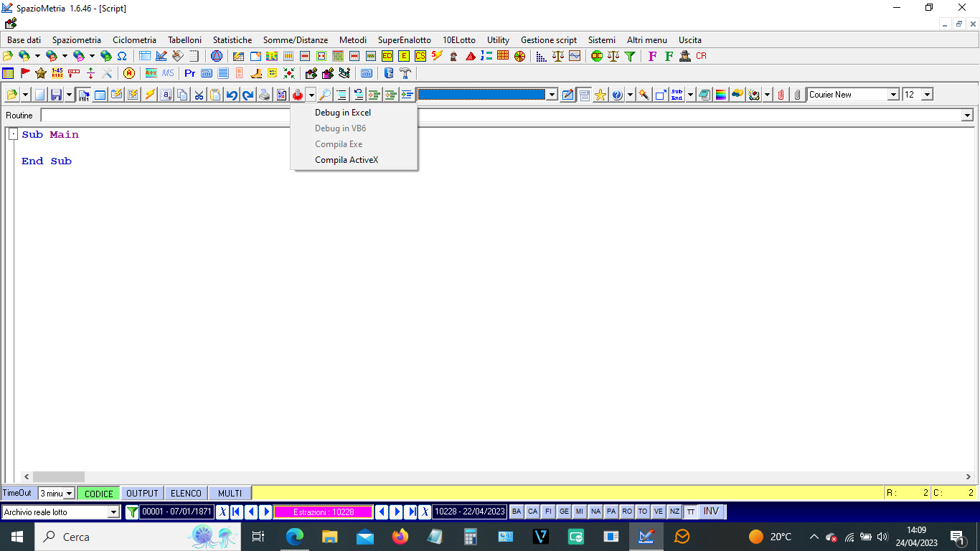The image size is (980, 551).
Task: Click the printer icon
Action: click(265, 95)
